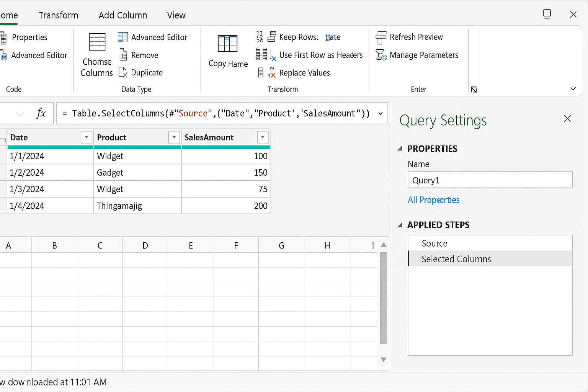Image resolution: width=588 pixels, height=392 pixels.
Task: Click the Gadget cell
Action: 138,173
